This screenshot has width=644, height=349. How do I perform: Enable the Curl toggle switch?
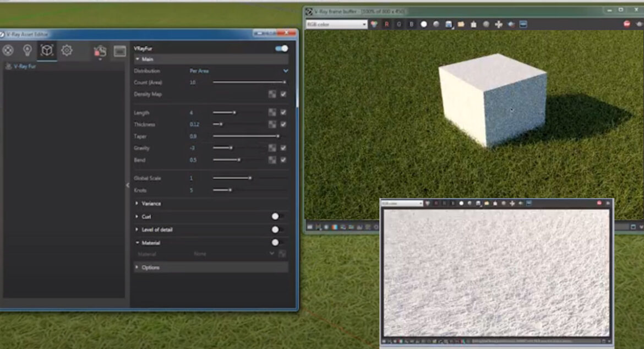click(277, 216)
